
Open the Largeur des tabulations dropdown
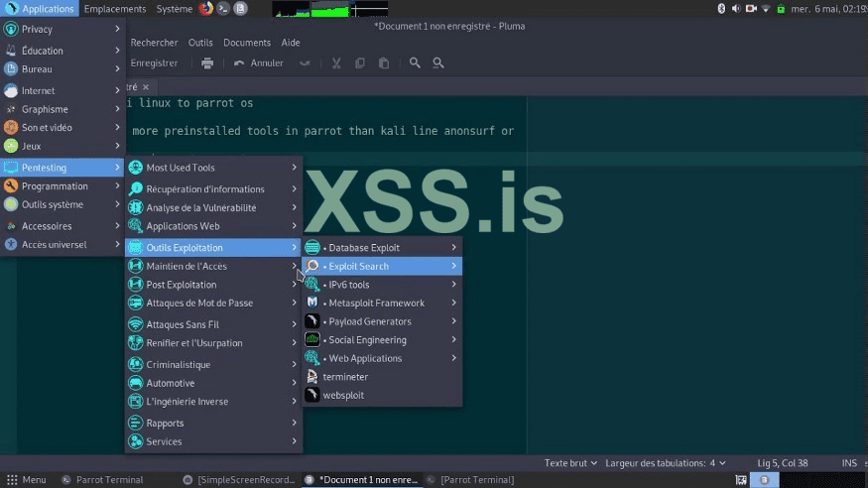[666, 463]
